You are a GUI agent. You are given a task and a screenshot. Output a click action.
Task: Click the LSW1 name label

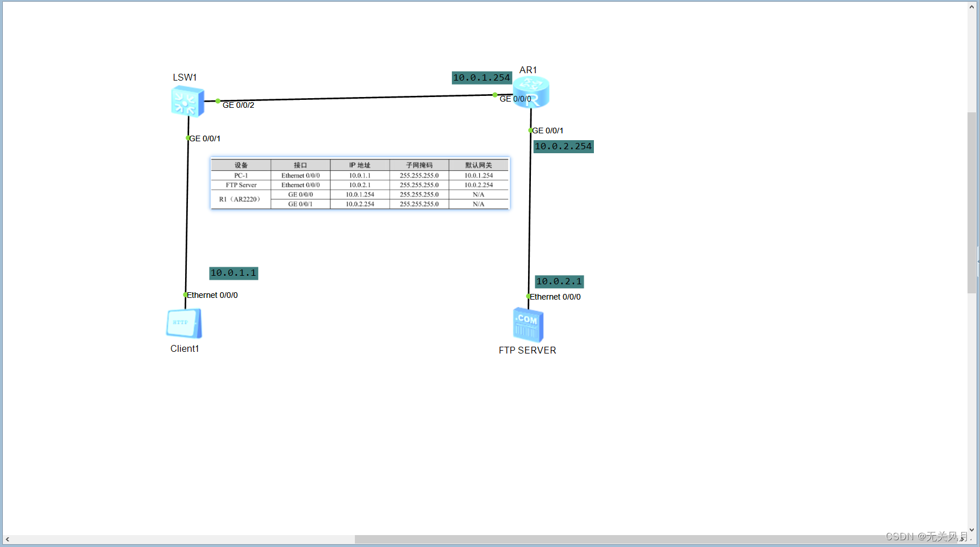(185, 77)
